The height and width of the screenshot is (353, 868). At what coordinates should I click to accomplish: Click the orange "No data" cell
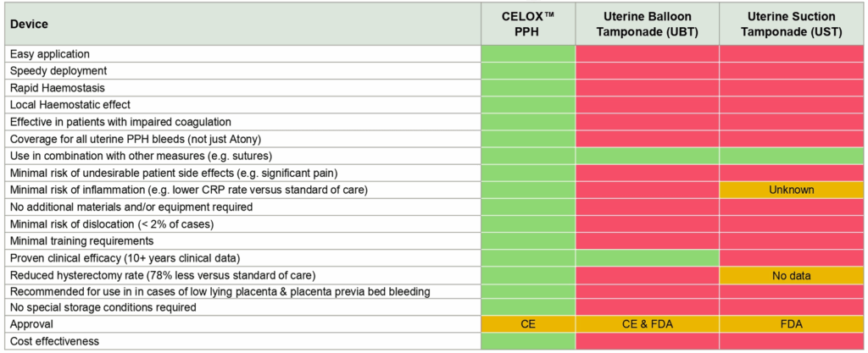pos(793,274)
